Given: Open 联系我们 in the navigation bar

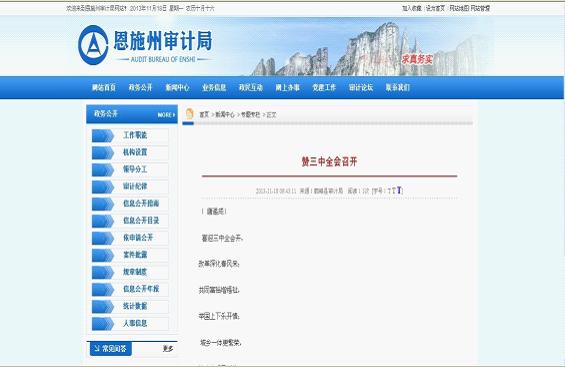Looking at the screenshot, I should coord(397,88).
